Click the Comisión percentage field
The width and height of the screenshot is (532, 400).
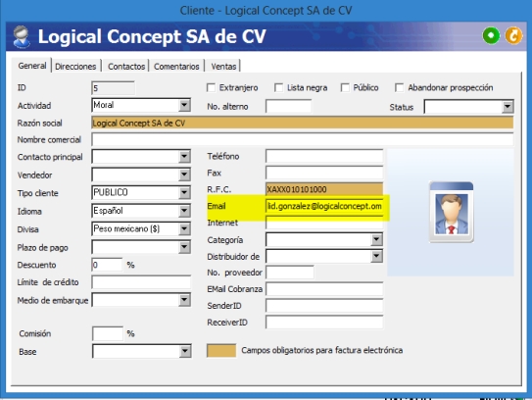click(x=108, y=333)
